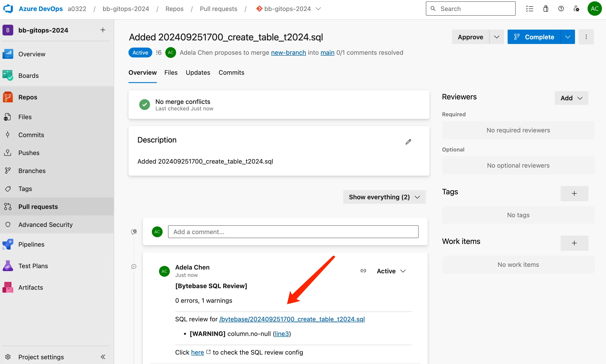Open the main branch link

click(x=327, y=53)
